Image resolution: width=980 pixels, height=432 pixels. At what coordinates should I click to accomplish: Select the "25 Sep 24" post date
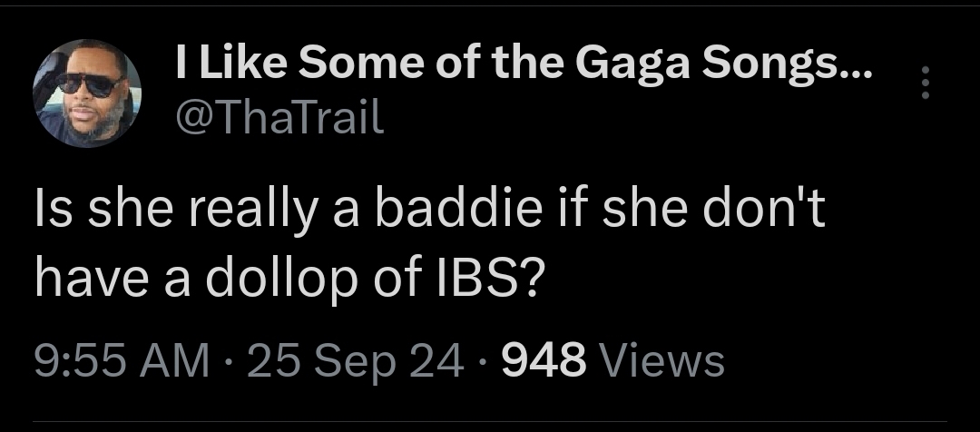coord(356,360)
